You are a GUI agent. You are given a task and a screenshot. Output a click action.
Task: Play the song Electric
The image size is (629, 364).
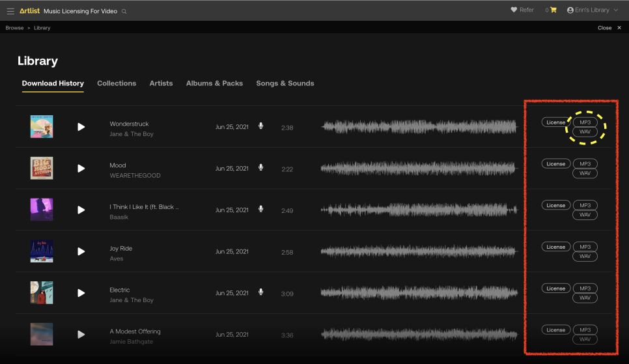point(81,293)
